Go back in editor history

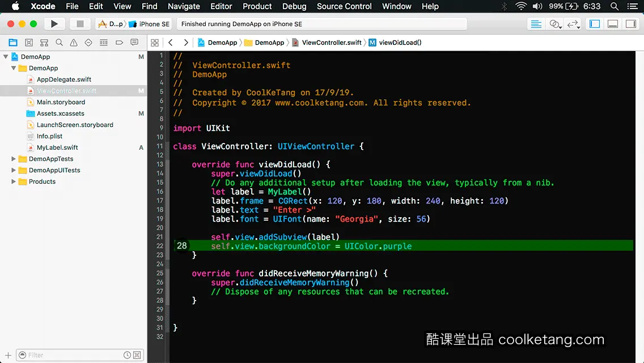(x=171, y=43)
